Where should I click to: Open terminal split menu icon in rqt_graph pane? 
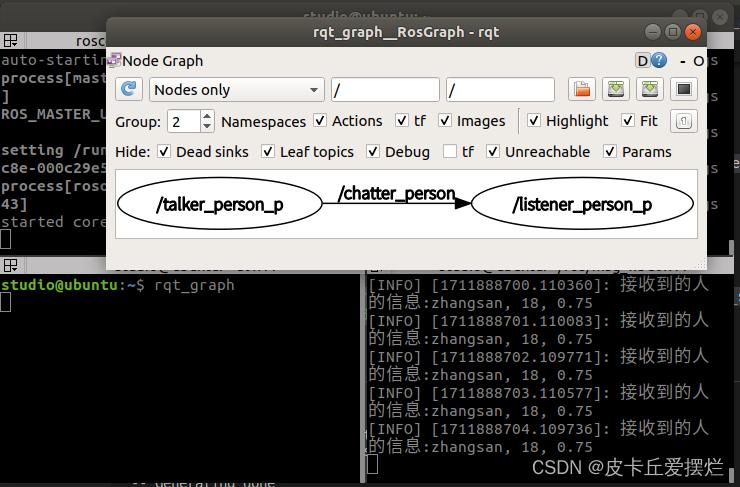[x=10, y=266]
